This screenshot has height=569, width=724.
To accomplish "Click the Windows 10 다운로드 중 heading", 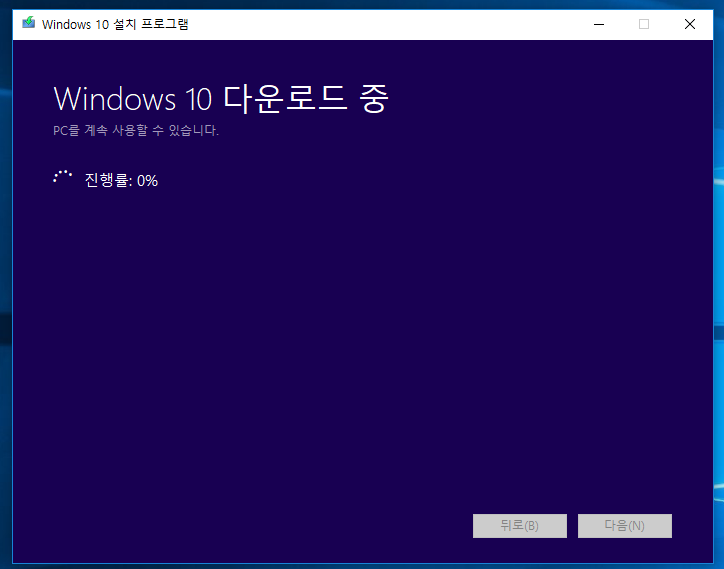I will [x=221, y=98].
